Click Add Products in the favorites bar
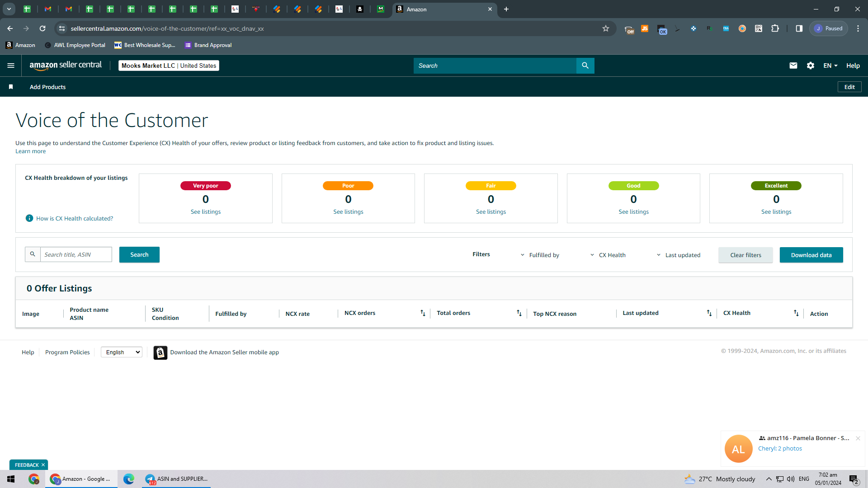This screenshot has height=488, width=868. [47, 87]
